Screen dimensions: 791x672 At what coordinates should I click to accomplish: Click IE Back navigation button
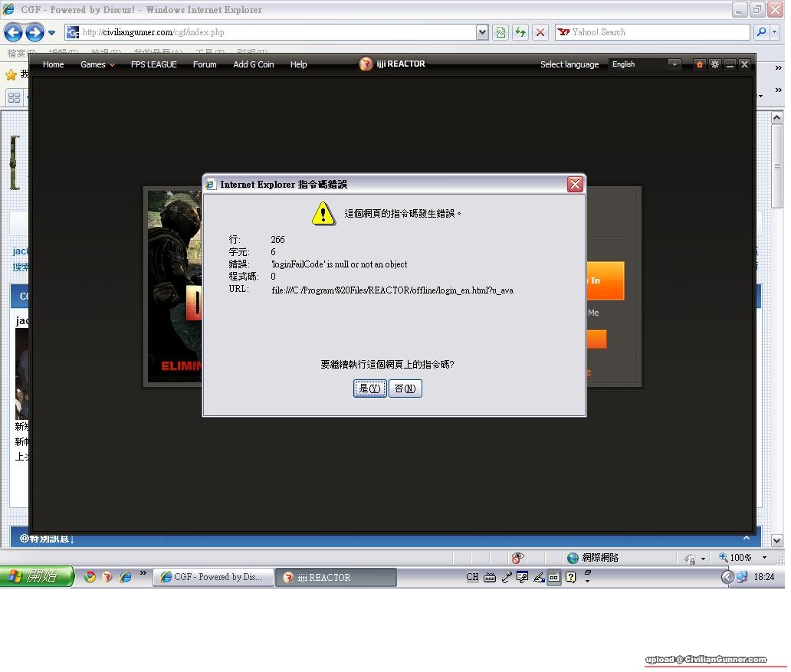click(x=13, y=32)
